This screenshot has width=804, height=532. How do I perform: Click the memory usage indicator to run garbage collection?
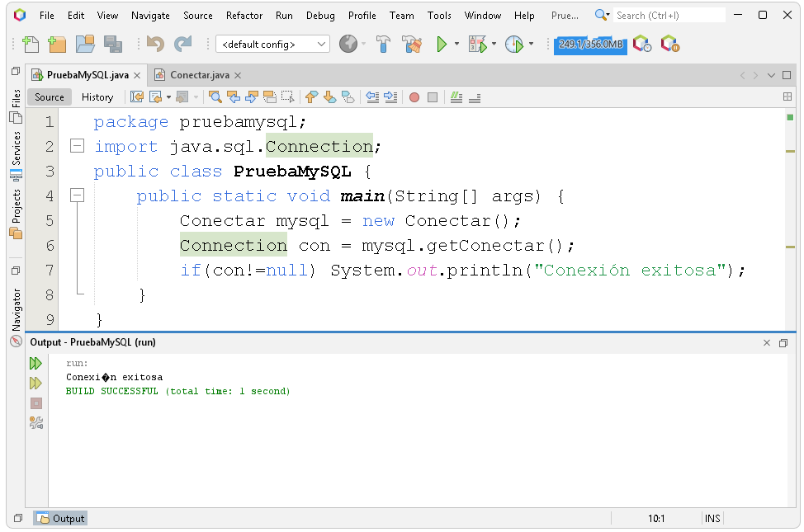coord(589,44)
